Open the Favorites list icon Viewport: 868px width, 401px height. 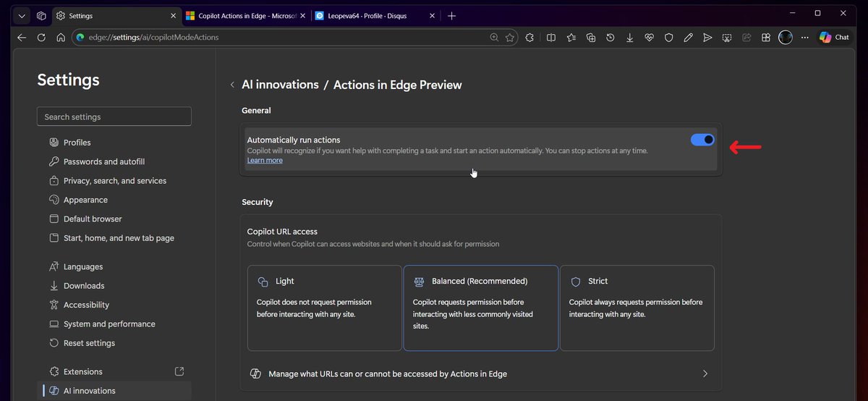(x=571, y=38)
